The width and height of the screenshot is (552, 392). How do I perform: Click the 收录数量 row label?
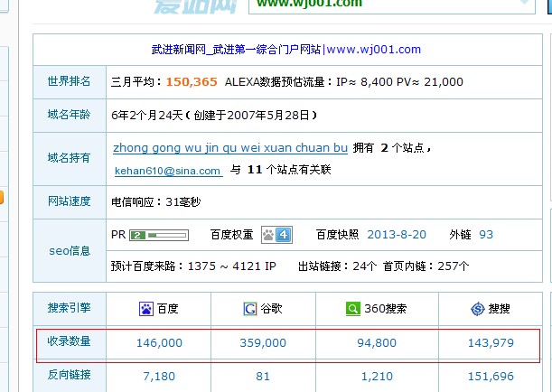pyautogui.click(x=69, y=341)
